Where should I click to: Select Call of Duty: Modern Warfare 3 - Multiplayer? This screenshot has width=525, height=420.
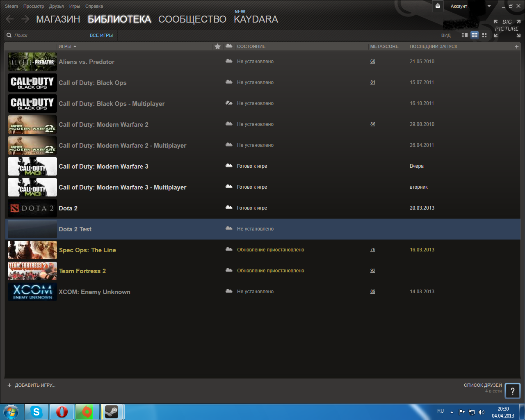[123, 187]
